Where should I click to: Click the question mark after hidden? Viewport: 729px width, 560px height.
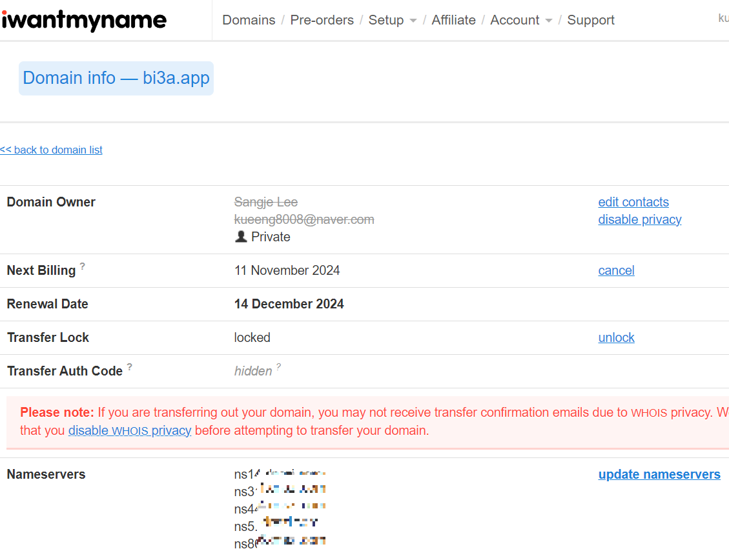[278, 367]
